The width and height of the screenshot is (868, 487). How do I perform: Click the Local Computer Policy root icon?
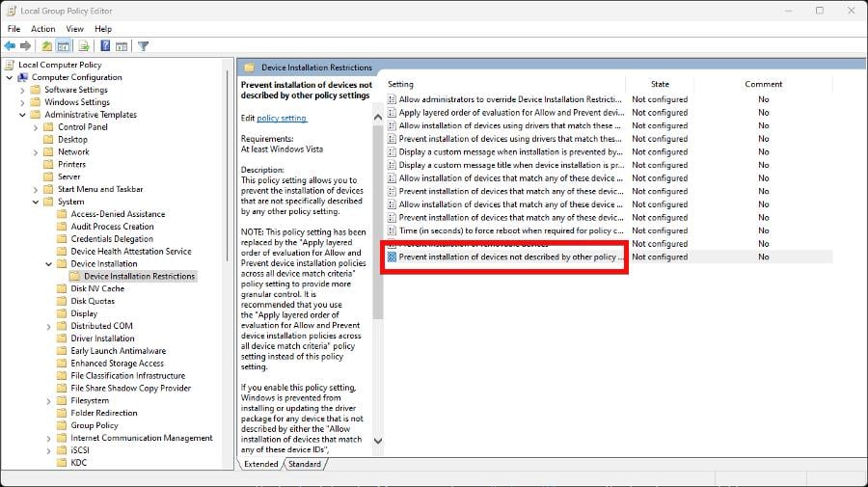coord(10,65)
